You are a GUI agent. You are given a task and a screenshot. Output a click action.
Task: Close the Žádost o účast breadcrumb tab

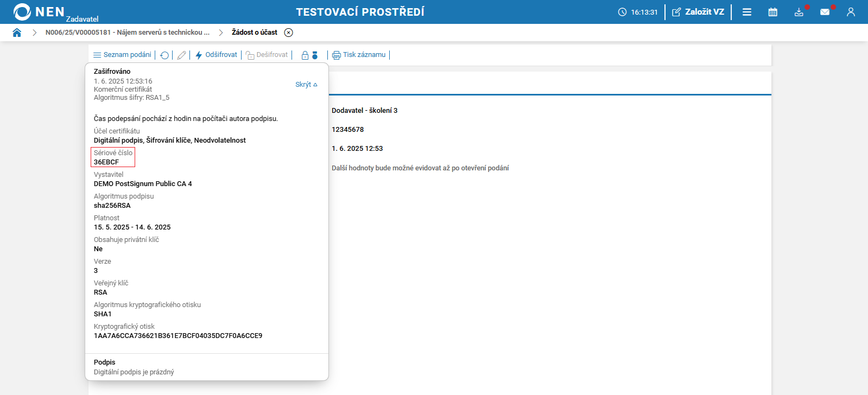(x=289, y=33)
